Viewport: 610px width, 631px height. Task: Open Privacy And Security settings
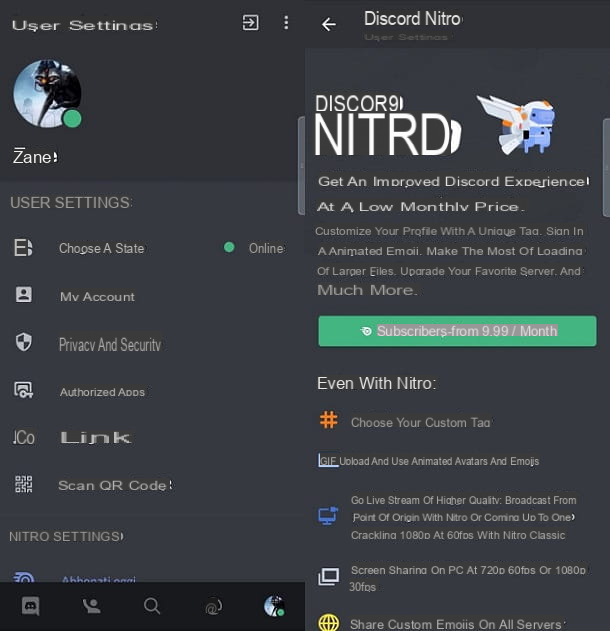point(152,344)
